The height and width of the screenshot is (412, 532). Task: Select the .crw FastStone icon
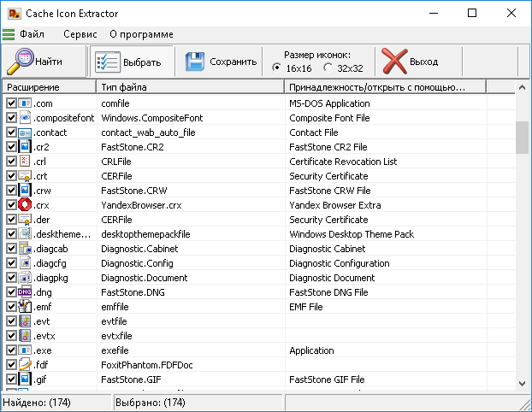[25, 191]
